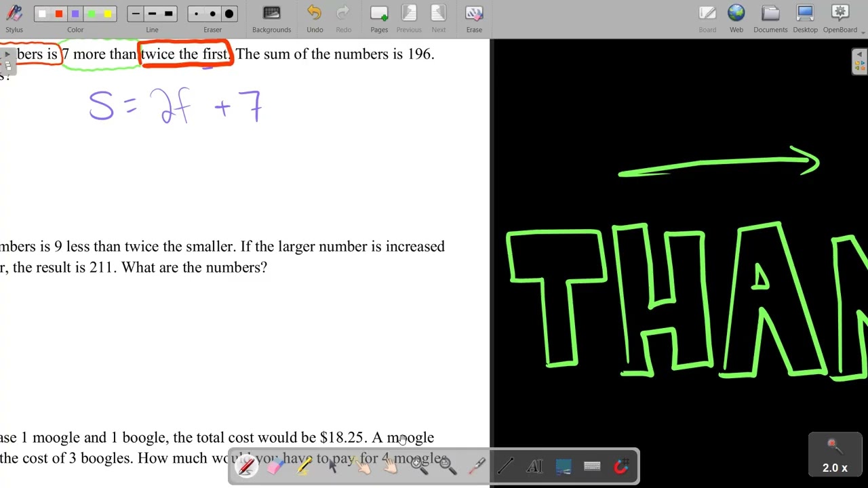Open the OpenBoard menu dropdown
This screenshot has height=488, width=868.
pos(840,18)
